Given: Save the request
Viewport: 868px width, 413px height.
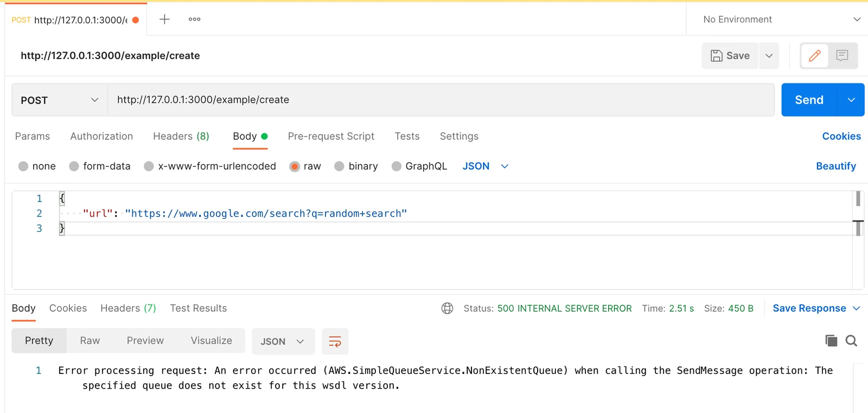Looking at the screenshot, I should pyautogui.click(x=730, y=56).
